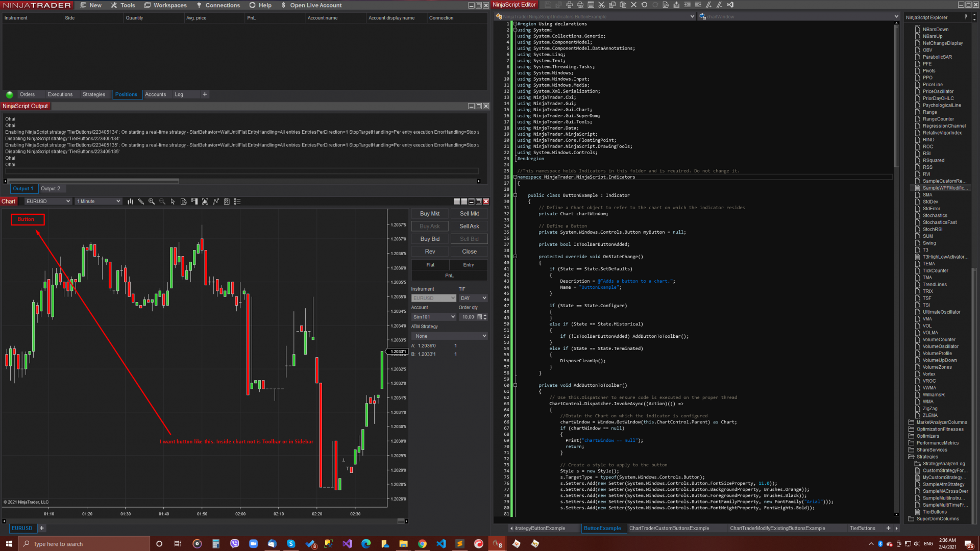This screenshot has height=551, width=980.
Task: Switch to the Executions tab
Action: 60,94
